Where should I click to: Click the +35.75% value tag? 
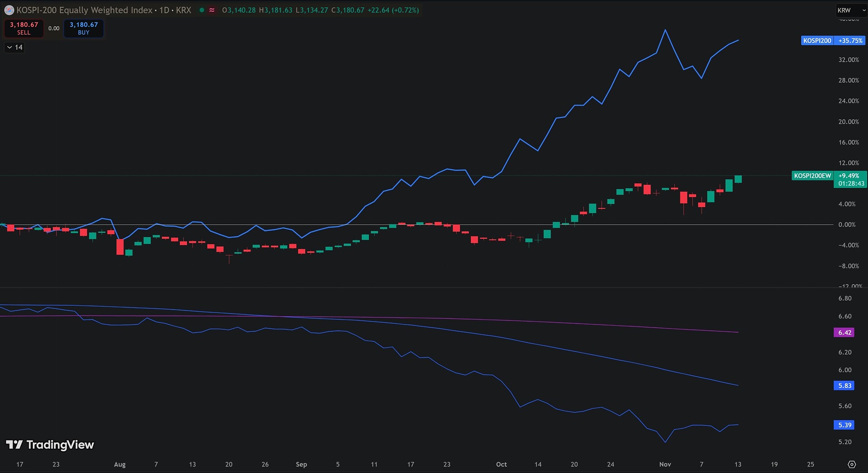(850, 41)
